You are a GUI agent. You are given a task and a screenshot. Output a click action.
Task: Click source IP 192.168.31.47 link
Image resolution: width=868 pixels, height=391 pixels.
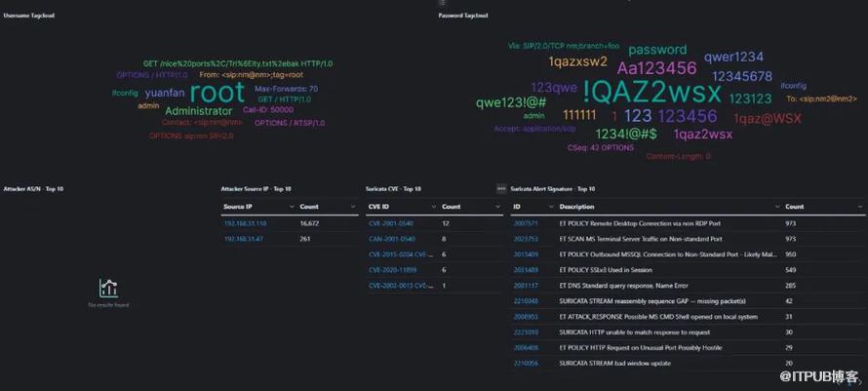(x=243, y=239)
